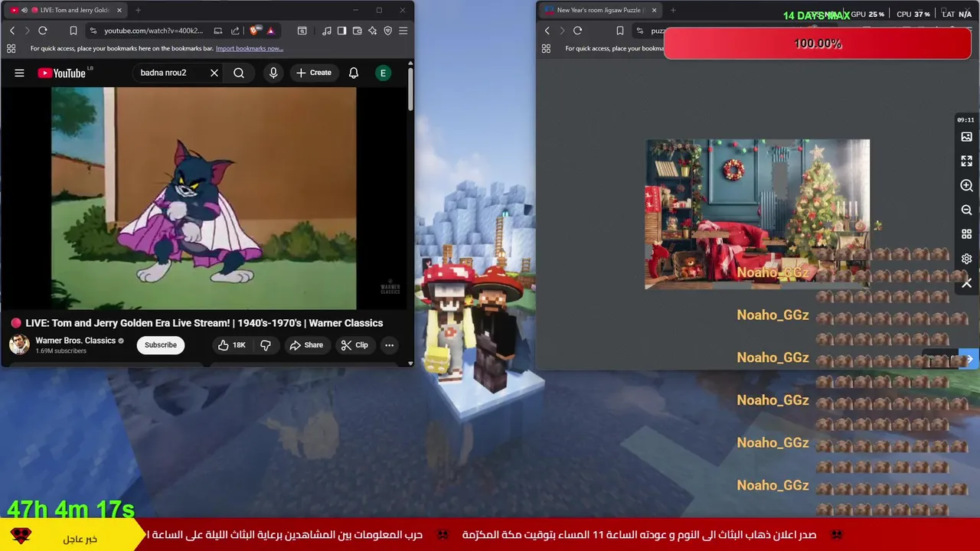Screen dimensions: 980x551
Task: Open the account avatar E menu
Action: [x=383, y=73]
